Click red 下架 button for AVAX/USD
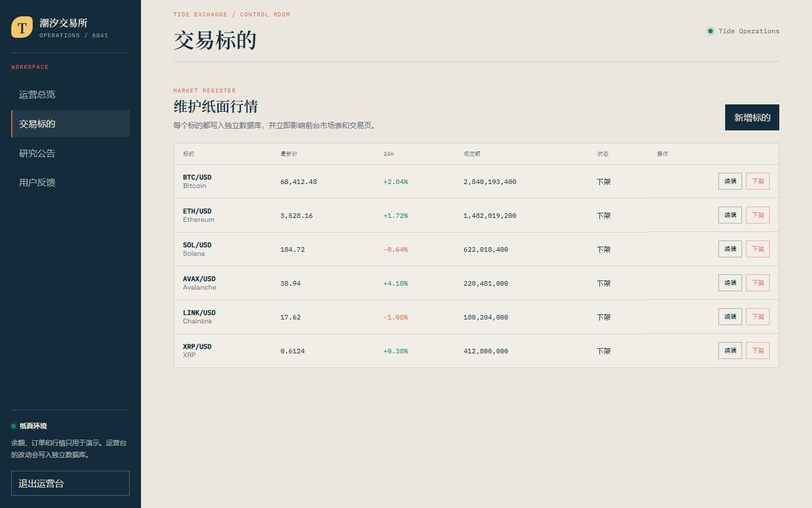The width and height of the screenshot is (812, 508). click(x=758, y=283)
